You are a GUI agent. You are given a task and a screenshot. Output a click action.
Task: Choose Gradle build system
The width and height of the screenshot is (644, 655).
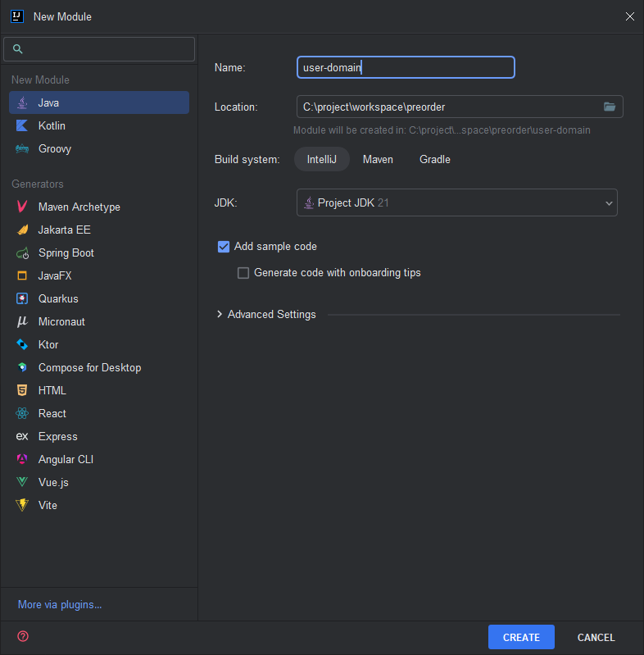[x=435, y=160]
